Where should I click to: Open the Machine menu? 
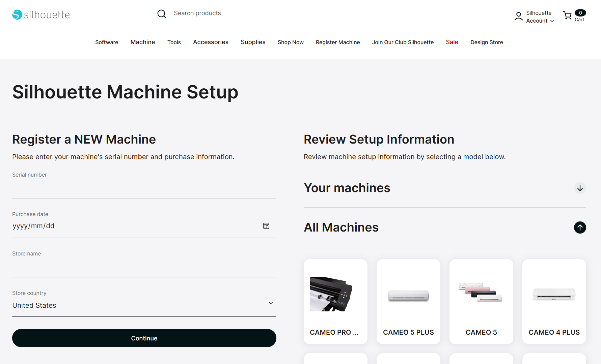click(143, 42)
